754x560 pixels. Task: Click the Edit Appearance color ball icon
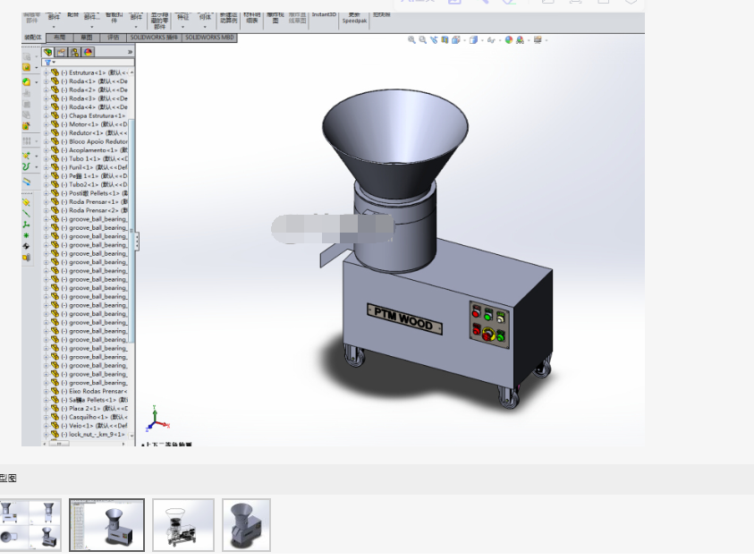(509, 40)
